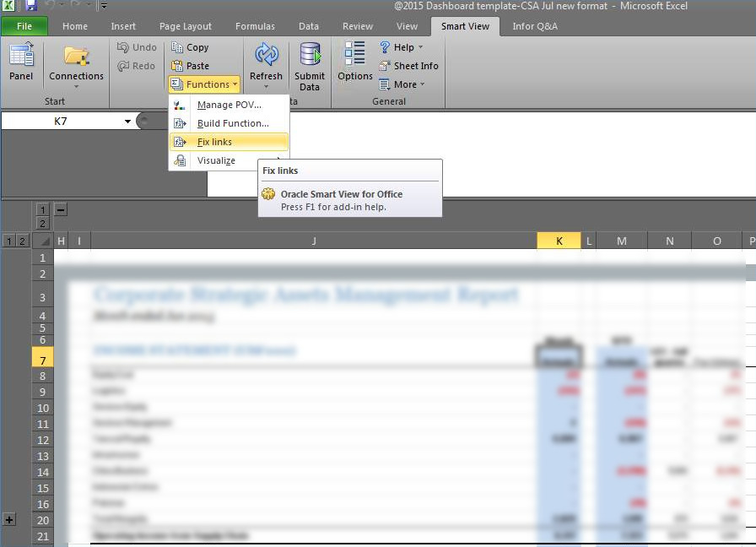Viewport: 756px width, 547px height.
Task: Open the Help dropdown arrow
Action: coord(420,47)
